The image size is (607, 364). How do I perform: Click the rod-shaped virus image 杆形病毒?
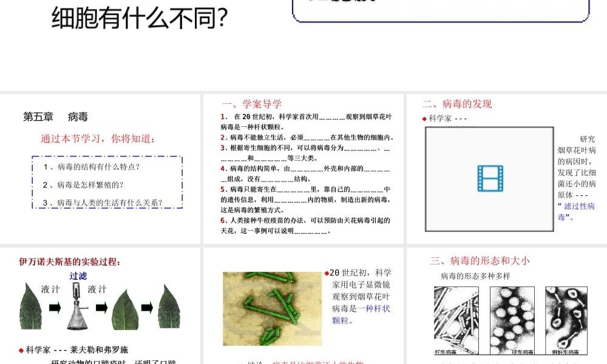point(456,321)
